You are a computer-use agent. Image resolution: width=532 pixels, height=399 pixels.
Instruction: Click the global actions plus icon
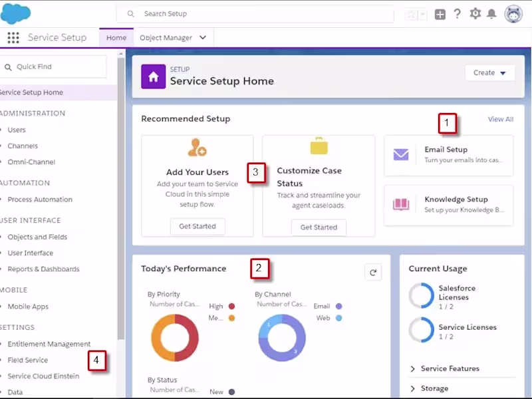click(x=440, y=14)
